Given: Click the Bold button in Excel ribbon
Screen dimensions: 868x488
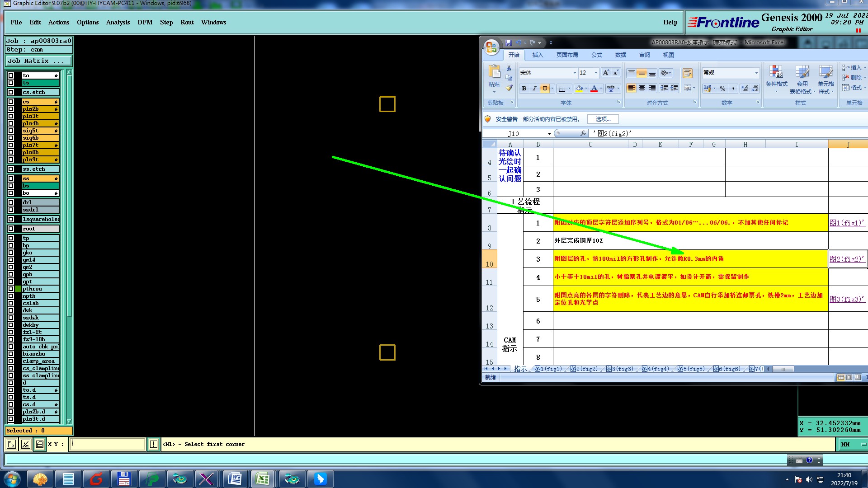Looking at the screenshot, I should (x=524, y=89).
